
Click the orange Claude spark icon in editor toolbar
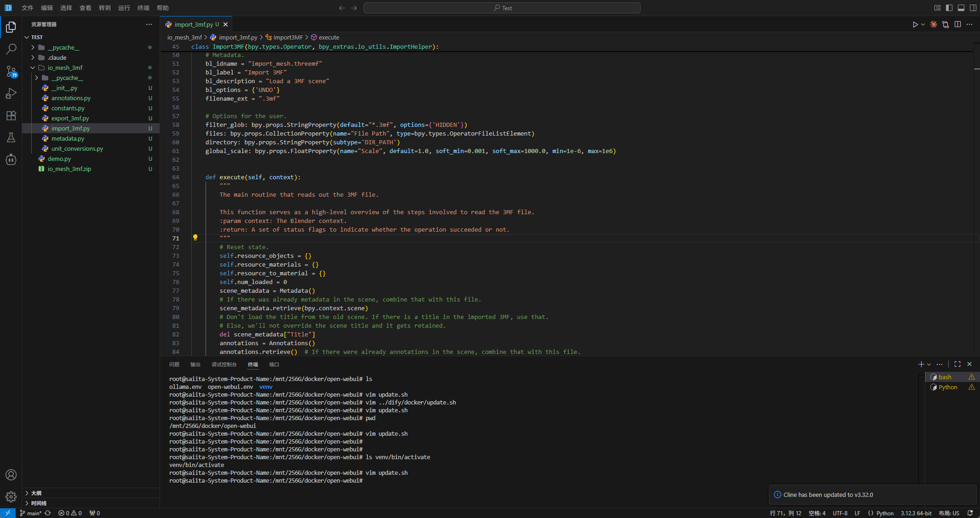click(934, 24)
